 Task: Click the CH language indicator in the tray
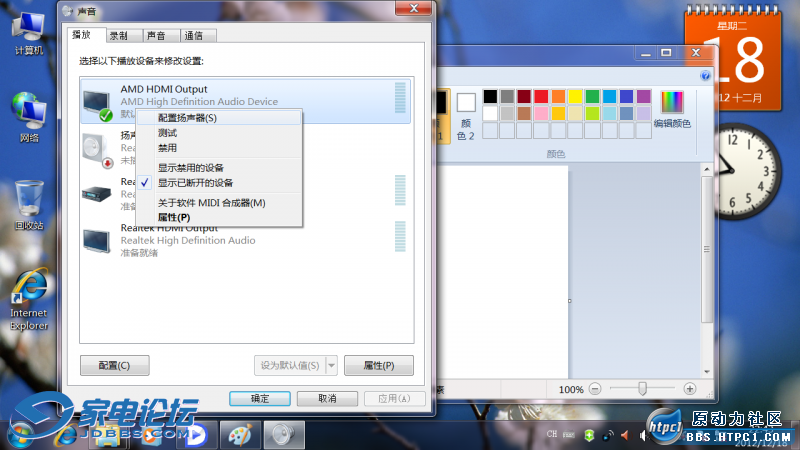[x=552, y=434]
